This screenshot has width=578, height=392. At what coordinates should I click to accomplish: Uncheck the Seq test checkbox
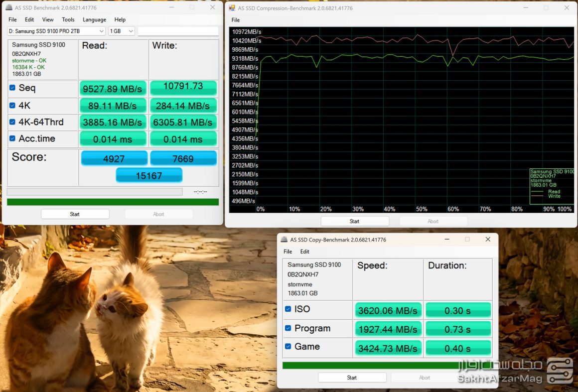pyautogui.click(x=12, y=88)
